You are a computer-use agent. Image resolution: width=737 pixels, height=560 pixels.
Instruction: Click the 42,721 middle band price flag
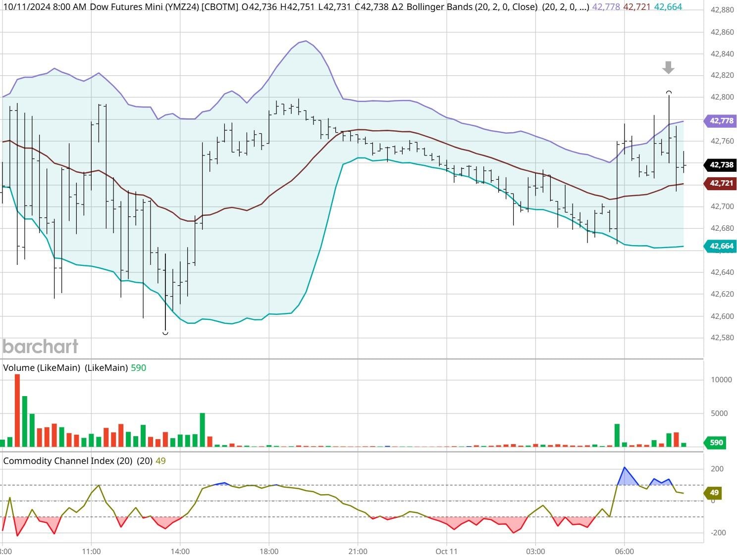click(x=720, y=184)
